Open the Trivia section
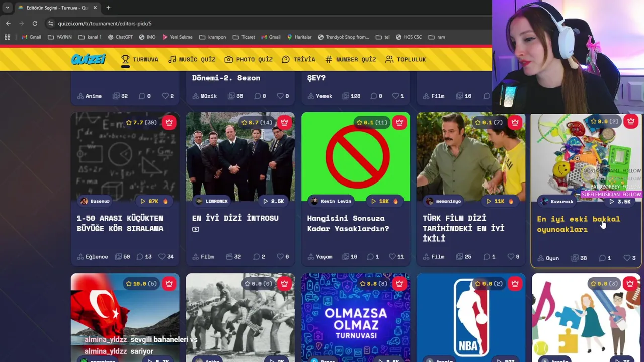This screenshot has width=644, height=362. pyautogui.click(x=298, y=59)
